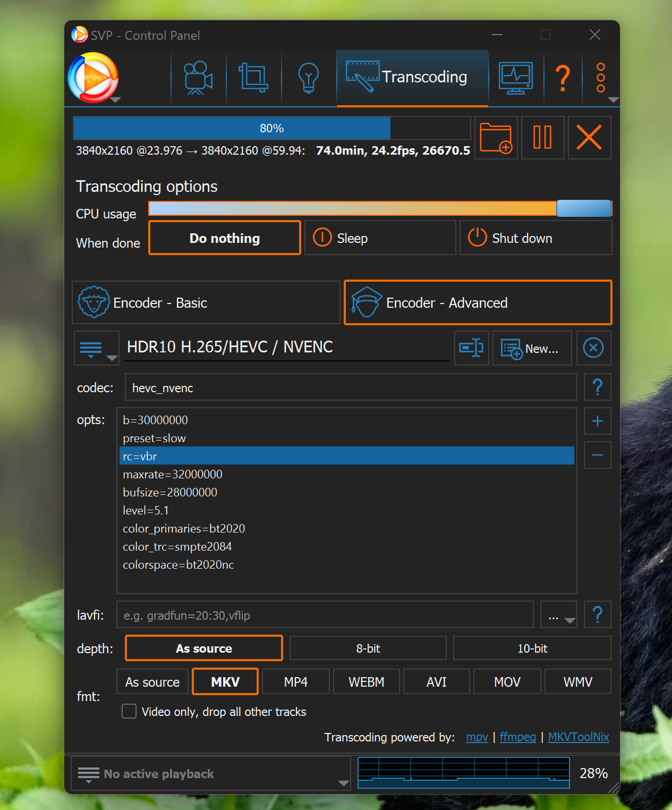Select 10-bit depth option
This screenshot has height=810, width=672.
(532, 648)
